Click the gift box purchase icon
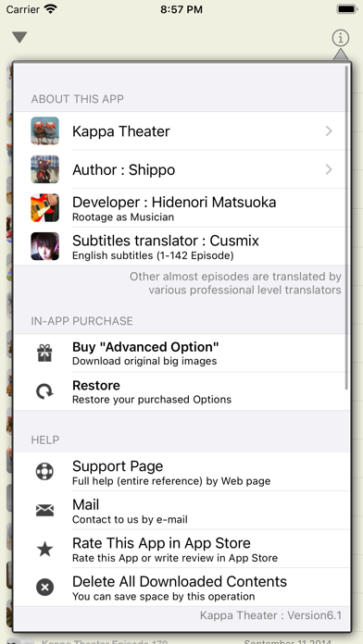This screenshot has width=363, height=644. tap(44, 353)
